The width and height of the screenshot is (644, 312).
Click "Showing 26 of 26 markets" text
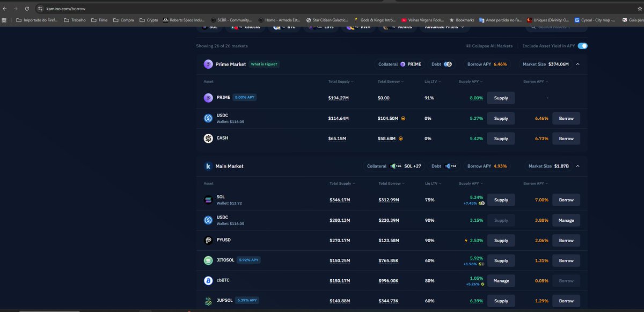222,46
